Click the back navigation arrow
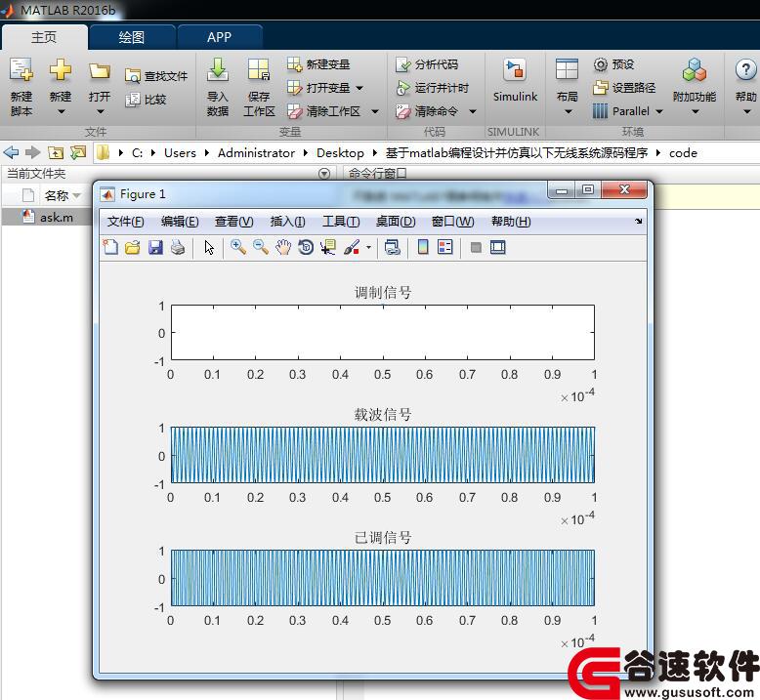 [11, 152]
